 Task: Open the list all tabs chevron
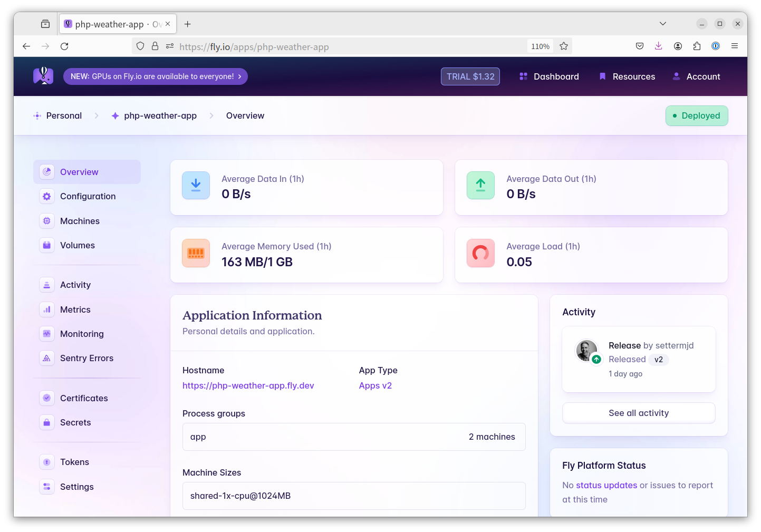pyautogui.click(x=663, y=24)
